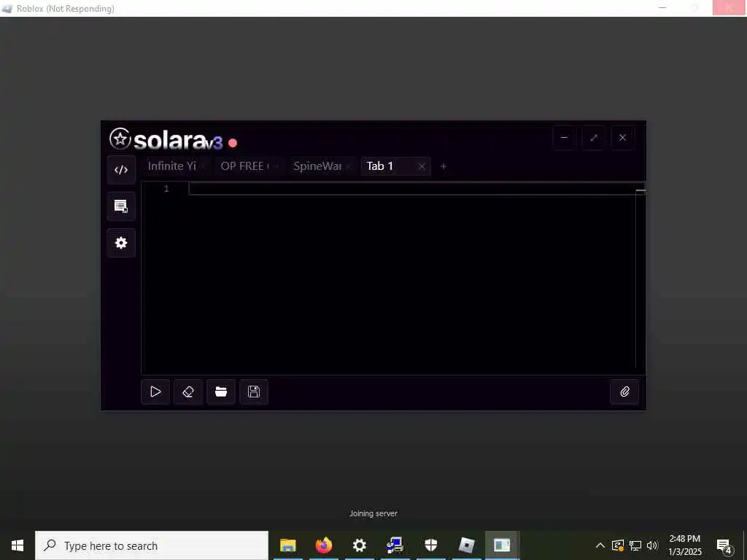Click the tray icon with orange badge
The width and height of the screenshot is (747, 560).
[617, 545]
